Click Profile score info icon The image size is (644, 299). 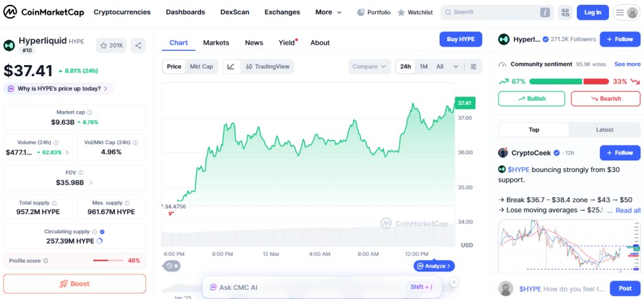pyautogui.click(x=45, y=261)
